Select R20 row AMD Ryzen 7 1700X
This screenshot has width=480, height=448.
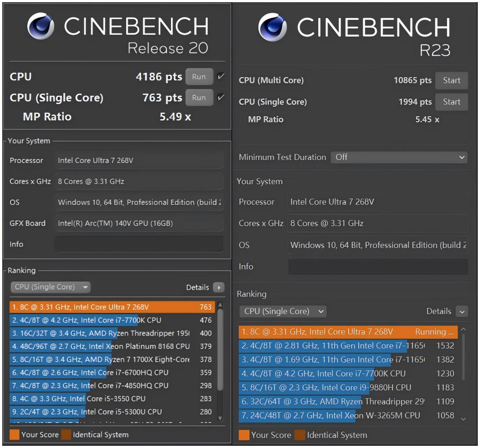[112, 359]
